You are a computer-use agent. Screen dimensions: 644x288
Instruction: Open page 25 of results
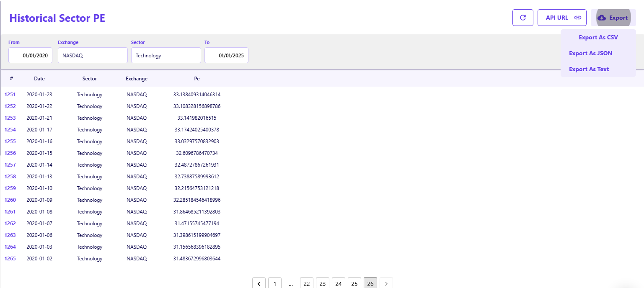354,283
